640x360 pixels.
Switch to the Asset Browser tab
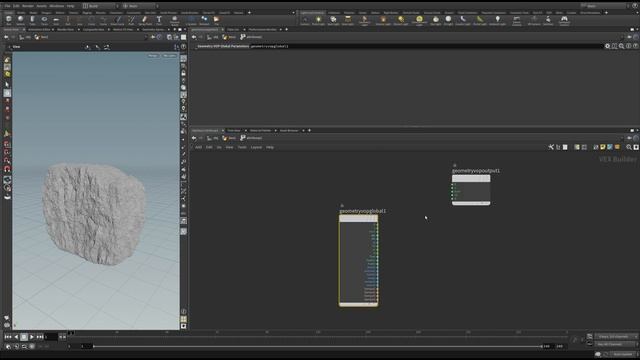(289, 130)
